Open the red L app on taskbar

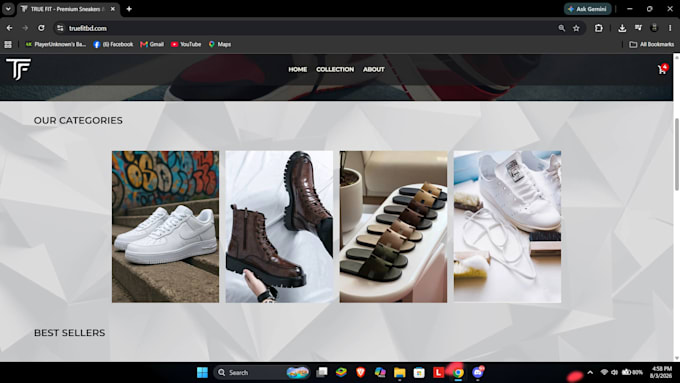[x=438, y=372]
